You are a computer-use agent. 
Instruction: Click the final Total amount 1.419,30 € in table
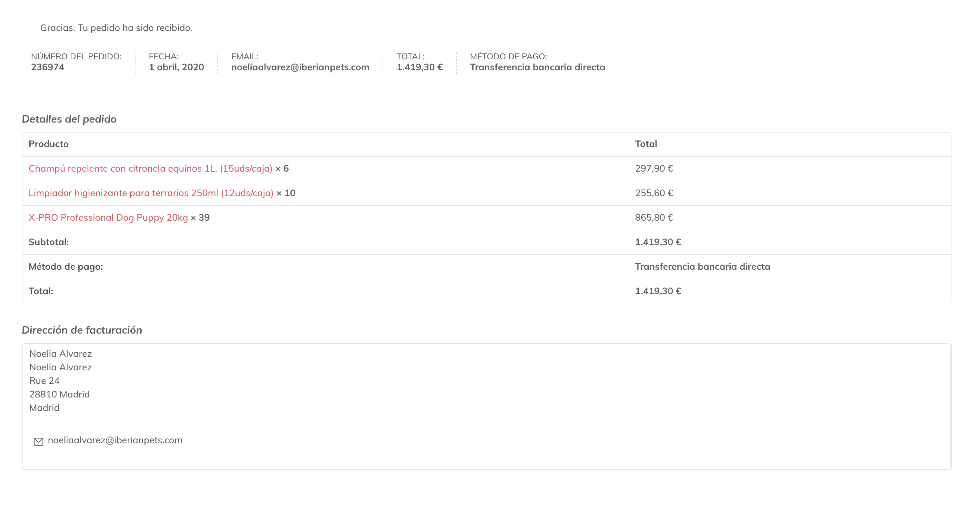coord(658,291)
